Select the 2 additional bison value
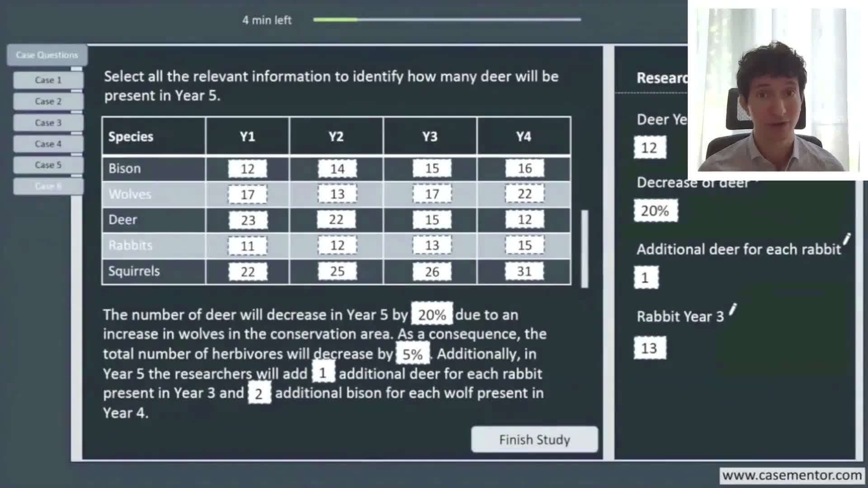The height and width of the screenshot is (488, 868). click(x=259, y=393)
